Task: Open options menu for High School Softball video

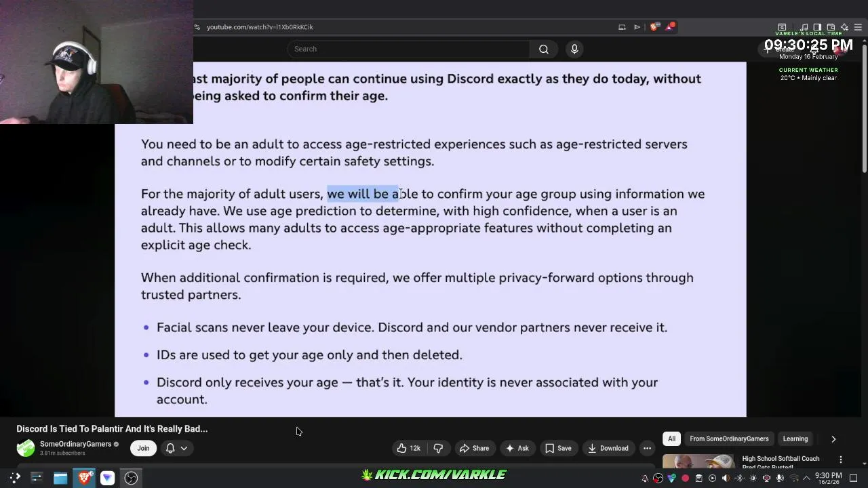Action: point(841,460)
